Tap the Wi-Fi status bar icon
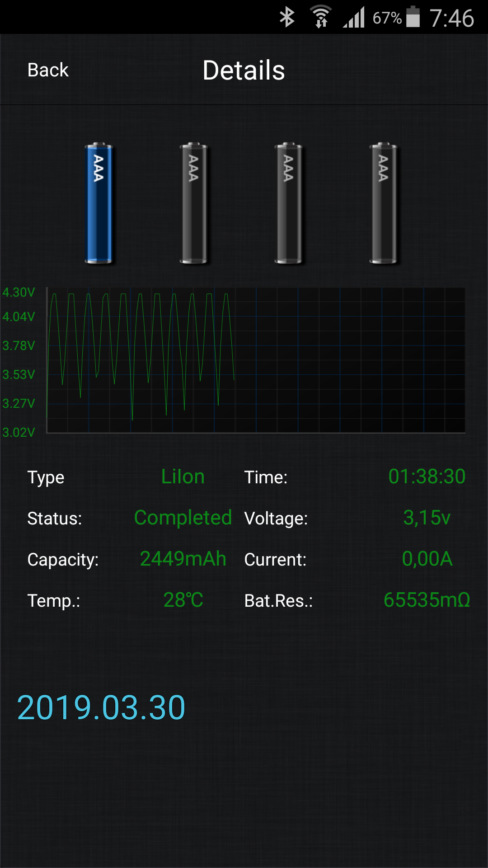This screenshot has height=868, width=488. coord(321,18)
